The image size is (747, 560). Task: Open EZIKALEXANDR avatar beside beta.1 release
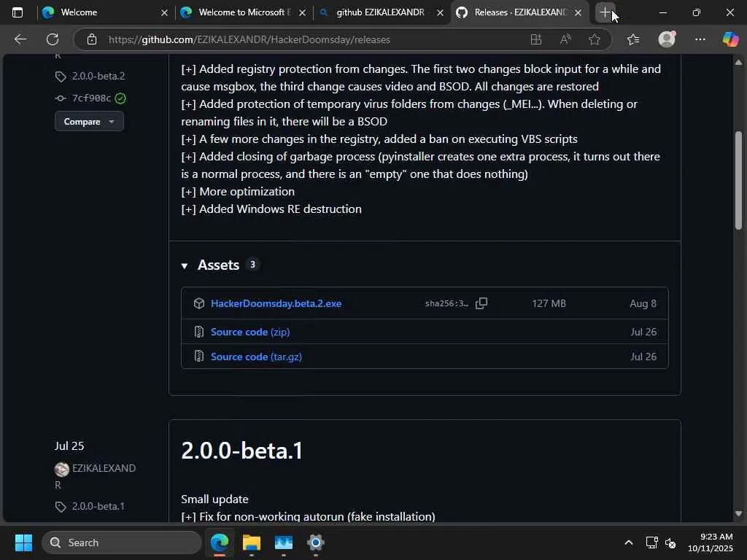[x=62, y=469]
